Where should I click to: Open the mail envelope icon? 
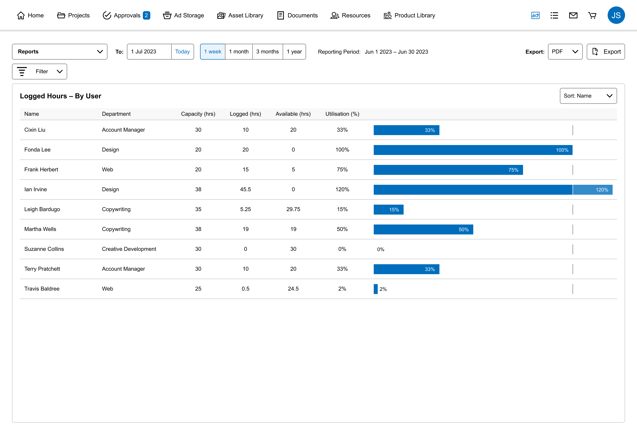click(573, 15)
